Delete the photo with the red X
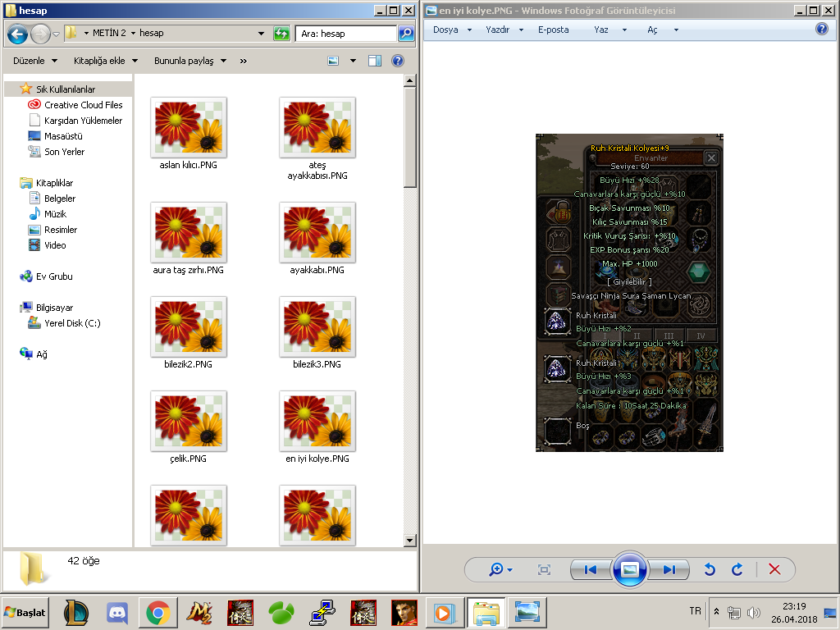The width and height of the screenshot is (840, 630). tap(774, 569)
